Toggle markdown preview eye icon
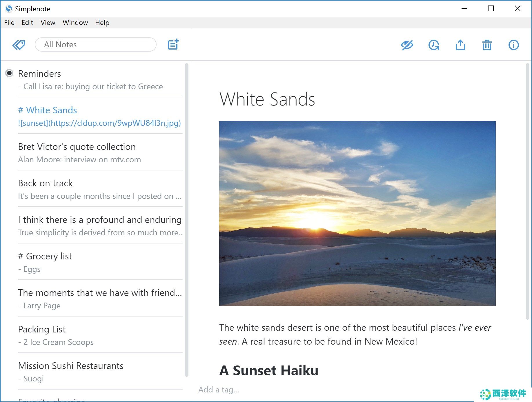Screen dimensions: 532x402 [x=407, y=45]
